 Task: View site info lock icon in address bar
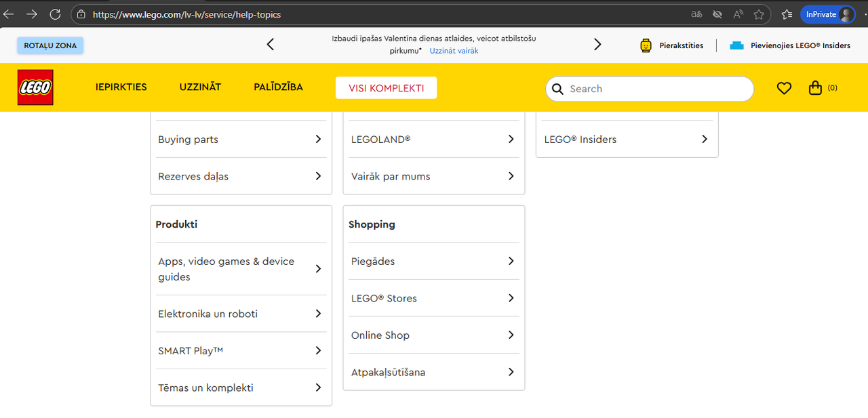click(x=81, y=14)
